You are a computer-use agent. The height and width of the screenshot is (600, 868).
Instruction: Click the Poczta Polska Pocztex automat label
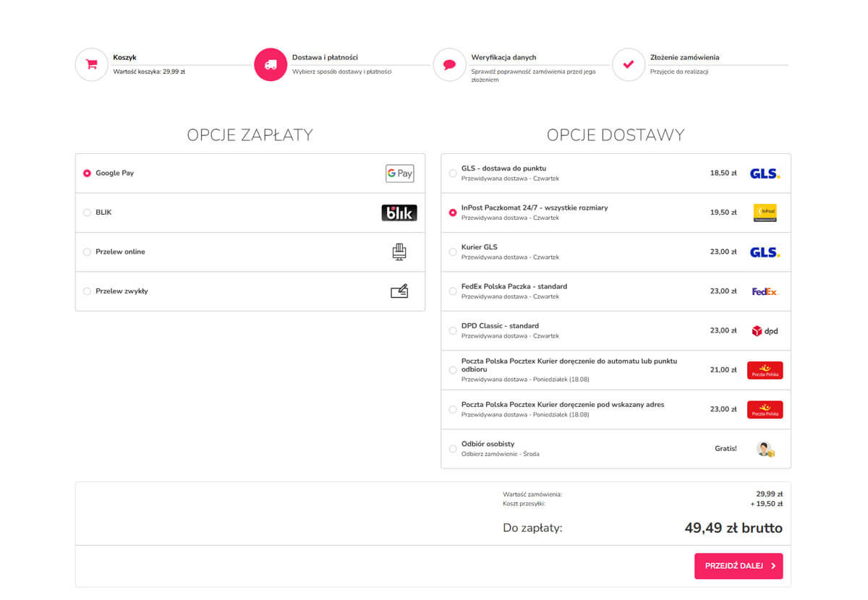tap(569, 365)
